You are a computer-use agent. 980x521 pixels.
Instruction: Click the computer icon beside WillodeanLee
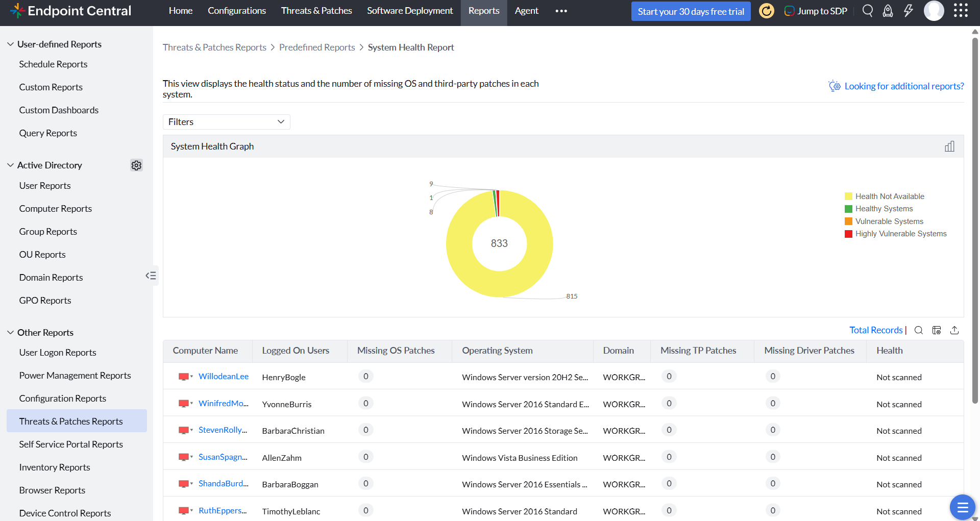[x=184, y=377]
